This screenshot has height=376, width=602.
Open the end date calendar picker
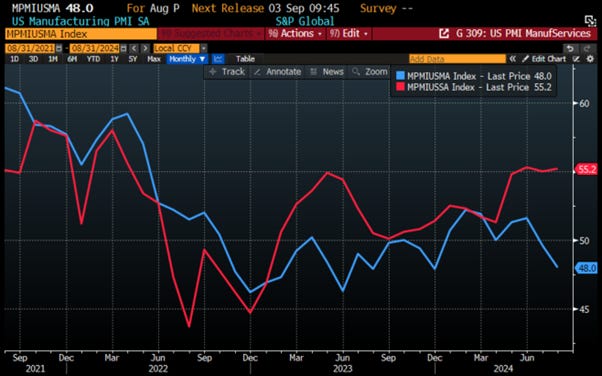[123, 48]
